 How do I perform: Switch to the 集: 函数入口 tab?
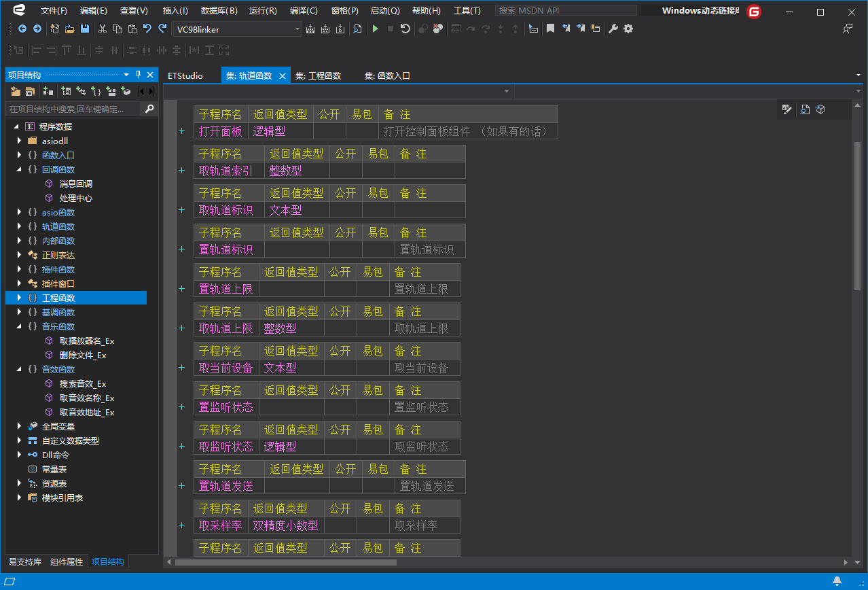click(388, 75)
